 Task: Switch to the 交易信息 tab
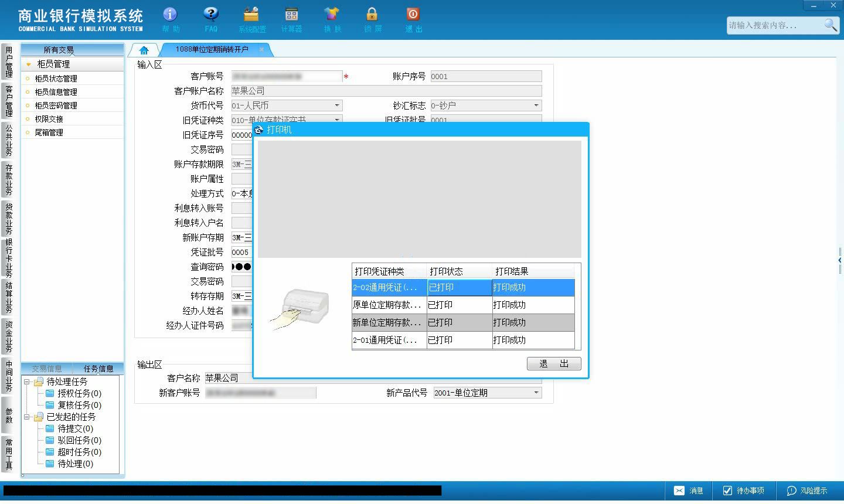point(47,369)
